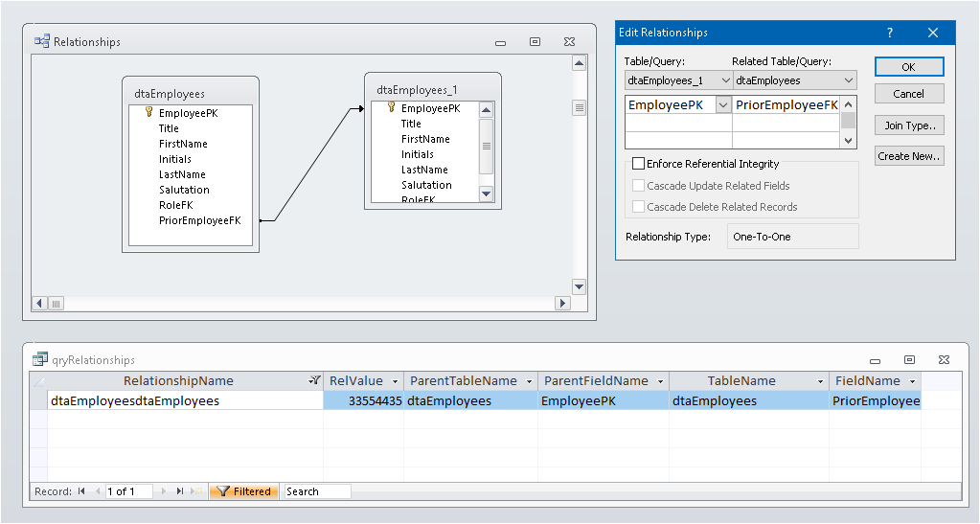Open Join Type options
The width and height of the screenshot is (980, 524).
(909, 125)
